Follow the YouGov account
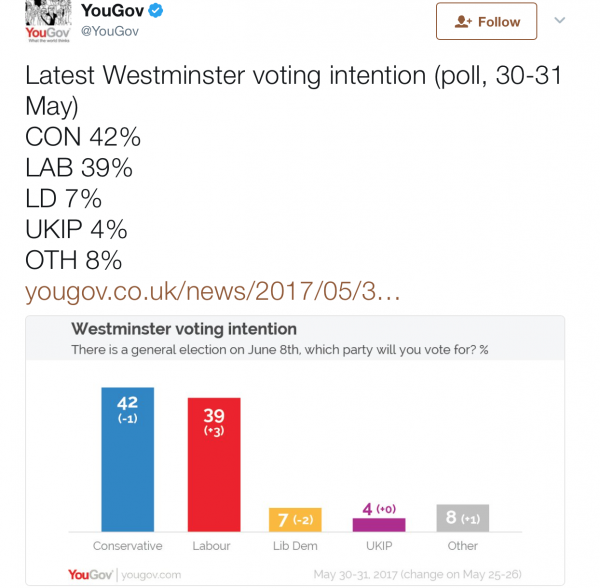Screen dimensions: 600x588 [x=486, y=21]
